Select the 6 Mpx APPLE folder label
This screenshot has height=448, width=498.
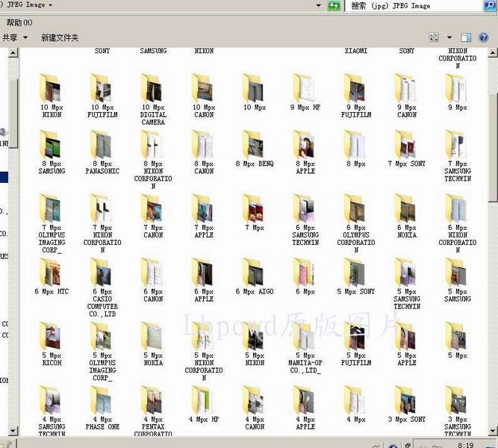point(204,295)
